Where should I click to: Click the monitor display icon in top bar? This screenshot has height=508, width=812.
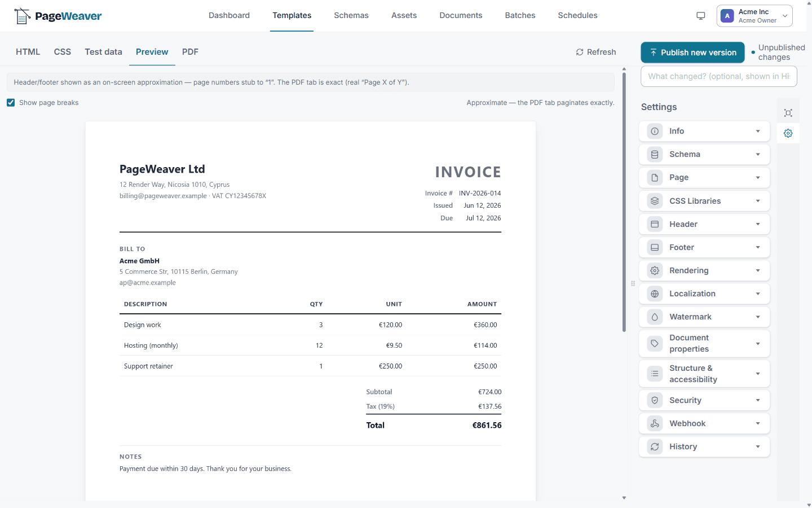pyautogui.click(x=701, y=16)
